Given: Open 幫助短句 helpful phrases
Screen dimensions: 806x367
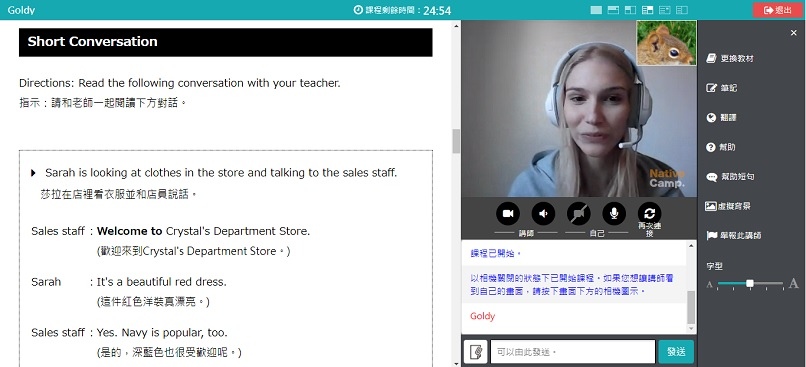Looking at the screenshot, I should click(x=730, y=176).
